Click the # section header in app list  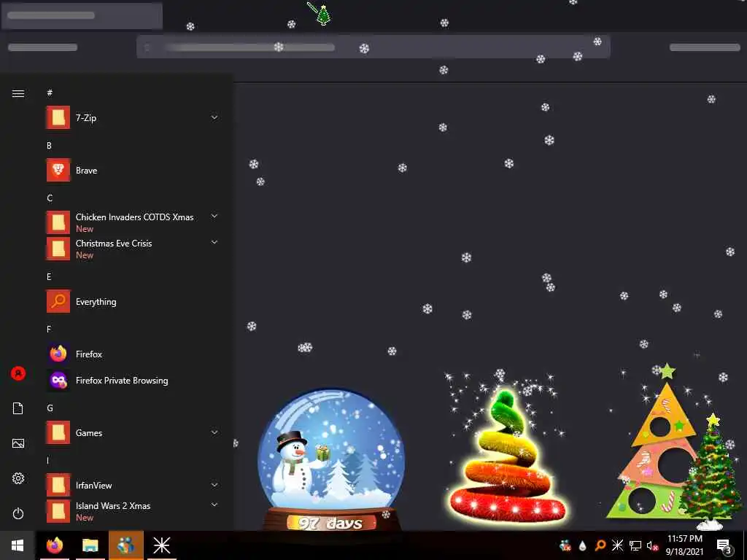click(50, 93)
